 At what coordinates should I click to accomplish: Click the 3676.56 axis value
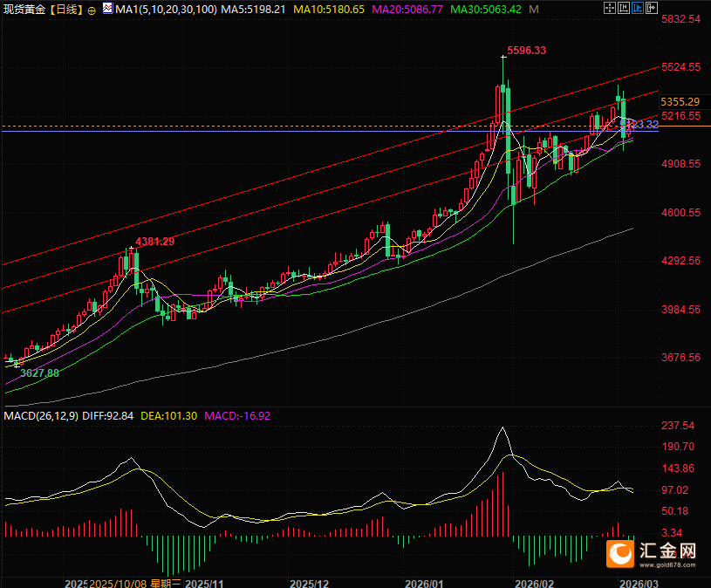(681, 357)
